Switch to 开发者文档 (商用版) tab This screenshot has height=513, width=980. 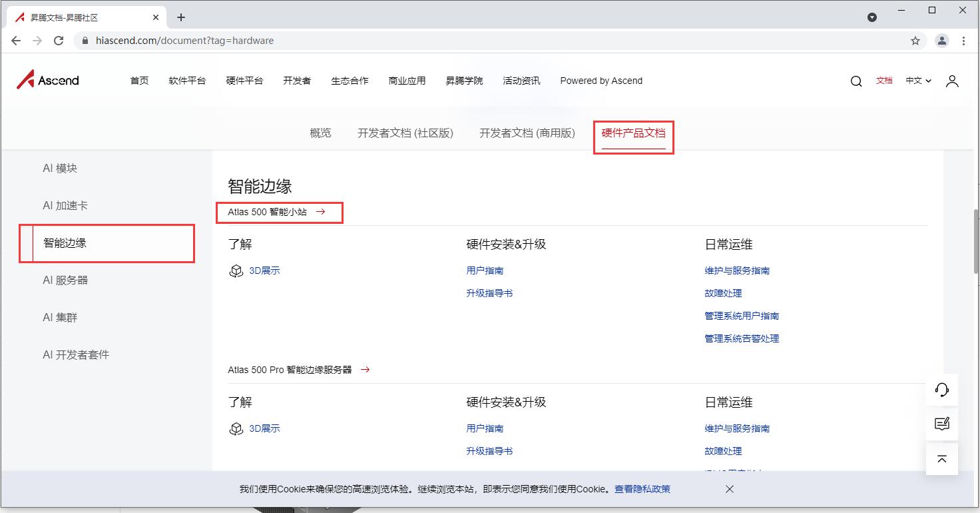click(x=527, y=133)
